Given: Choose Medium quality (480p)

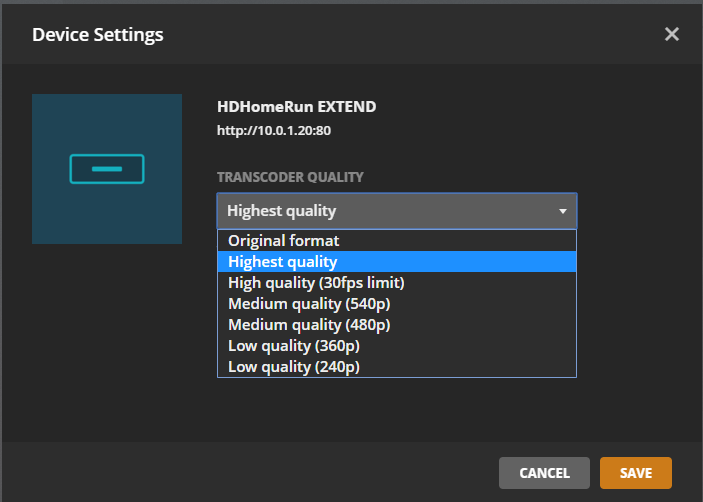Looking at the screenshot, I should pyautogui.click(x=309, y=325).
